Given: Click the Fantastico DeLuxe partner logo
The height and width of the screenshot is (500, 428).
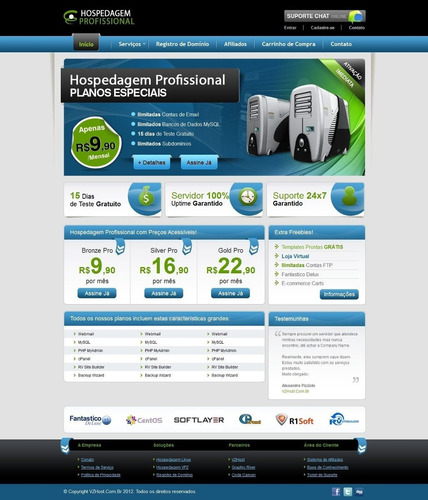Looking at the screenshot, I should pyautogui.click(x=90, y=420).
